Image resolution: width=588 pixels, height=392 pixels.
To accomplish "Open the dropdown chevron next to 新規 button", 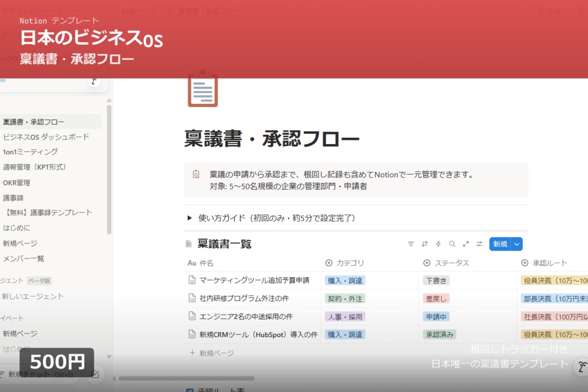I will click(517, 244).
